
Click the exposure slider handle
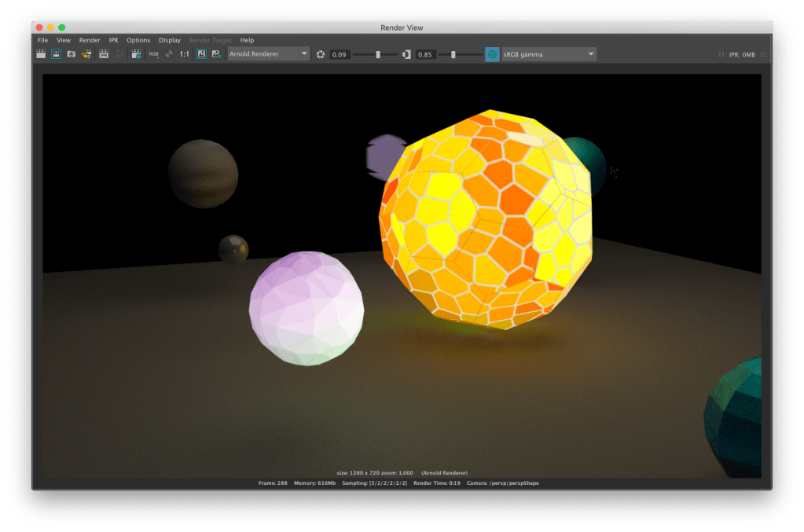click(x=378, y=54)
